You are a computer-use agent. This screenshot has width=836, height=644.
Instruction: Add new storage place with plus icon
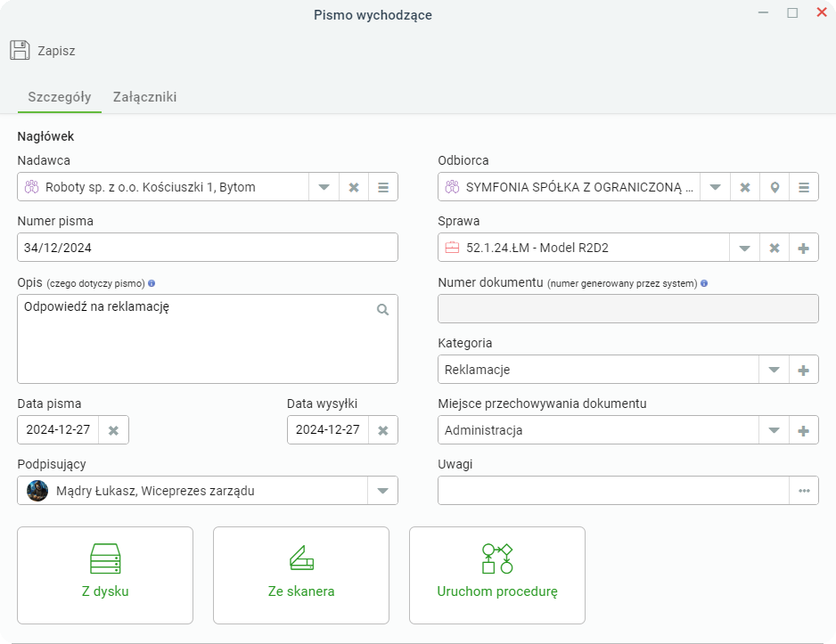point(804,430)
